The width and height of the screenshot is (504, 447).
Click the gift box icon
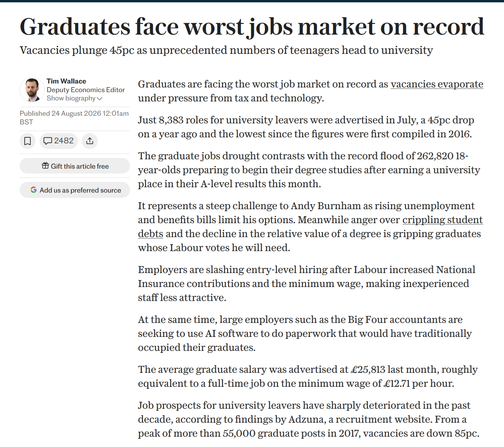(x=46, y=166)
